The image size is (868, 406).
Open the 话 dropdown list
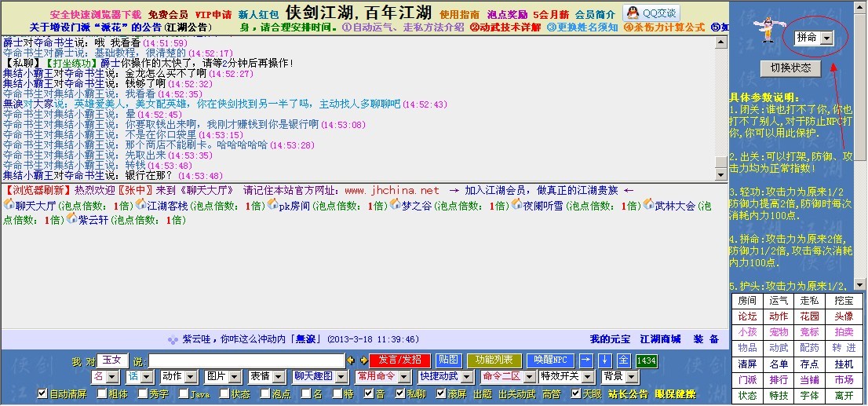pyautogui.click(x=140, y=377)
